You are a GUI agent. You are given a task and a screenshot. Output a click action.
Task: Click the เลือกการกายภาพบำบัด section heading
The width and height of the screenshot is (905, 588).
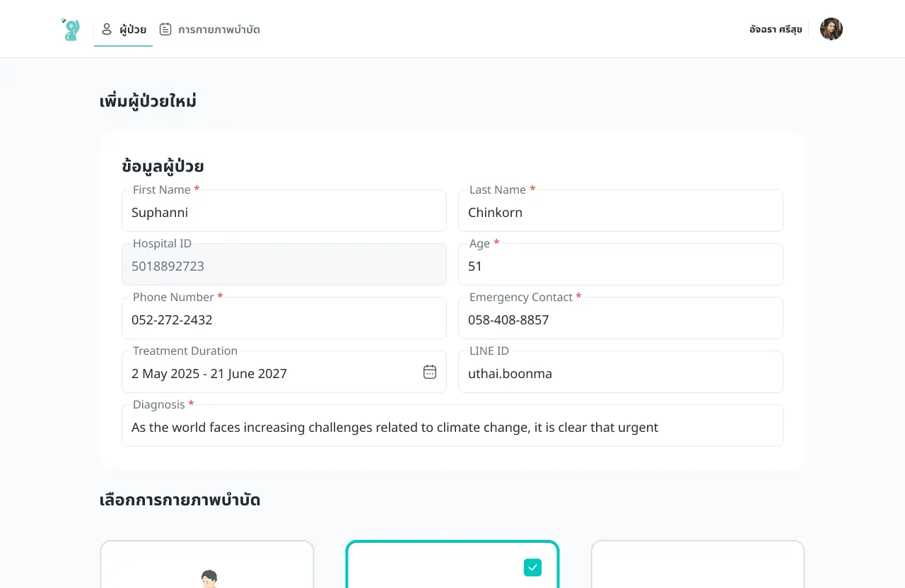click(x=180, y=500)
